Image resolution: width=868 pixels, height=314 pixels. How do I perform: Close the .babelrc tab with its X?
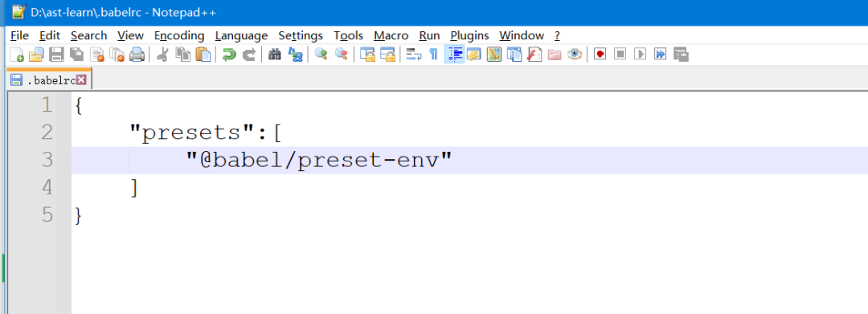coord(81,80)
